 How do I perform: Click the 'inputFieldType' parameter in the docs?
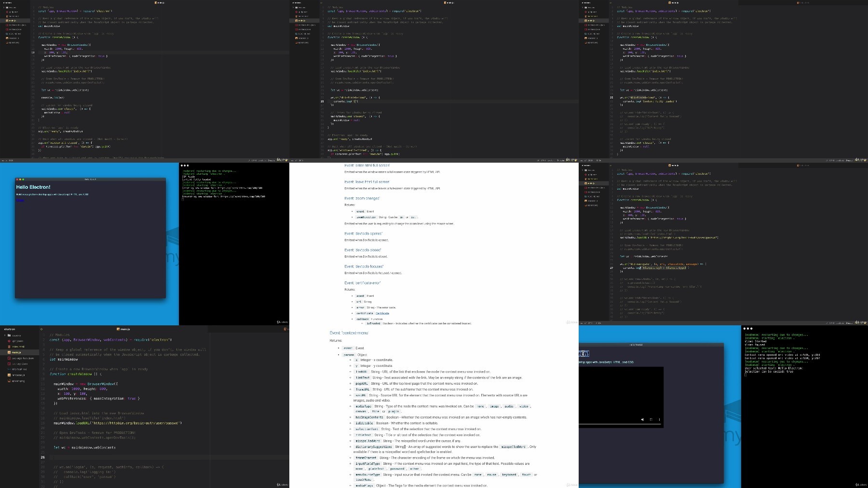[x=368, y=463]
